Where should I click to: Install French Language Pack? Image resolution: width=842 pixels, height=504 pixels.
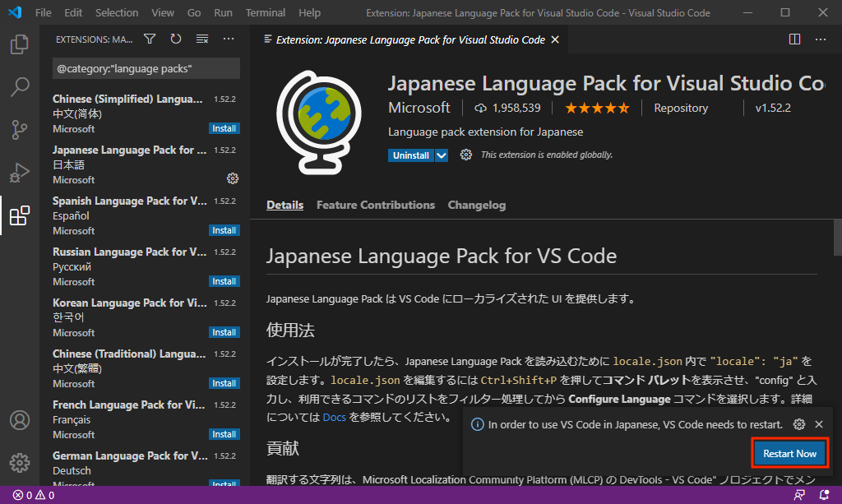pyautogui.click(x=224, y=434)
